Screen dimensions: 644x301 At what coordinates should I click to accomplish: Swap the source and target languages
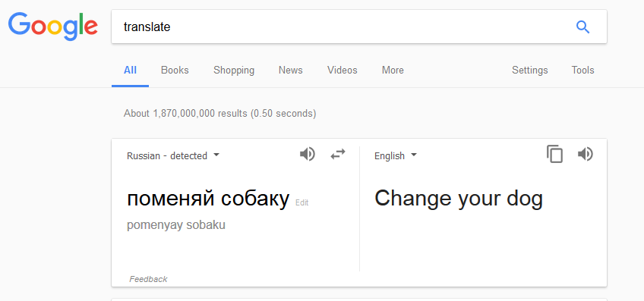[x=338, y=155]
